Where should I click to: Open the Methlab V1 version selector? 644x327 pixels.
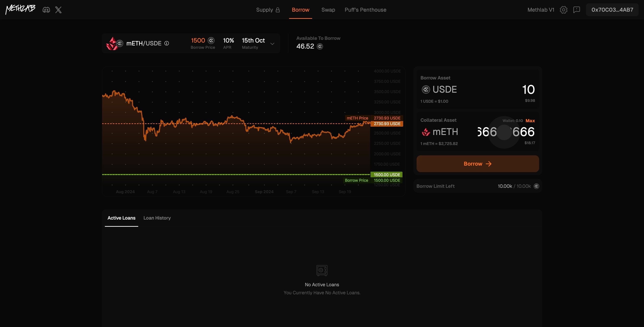coord(540,10)
